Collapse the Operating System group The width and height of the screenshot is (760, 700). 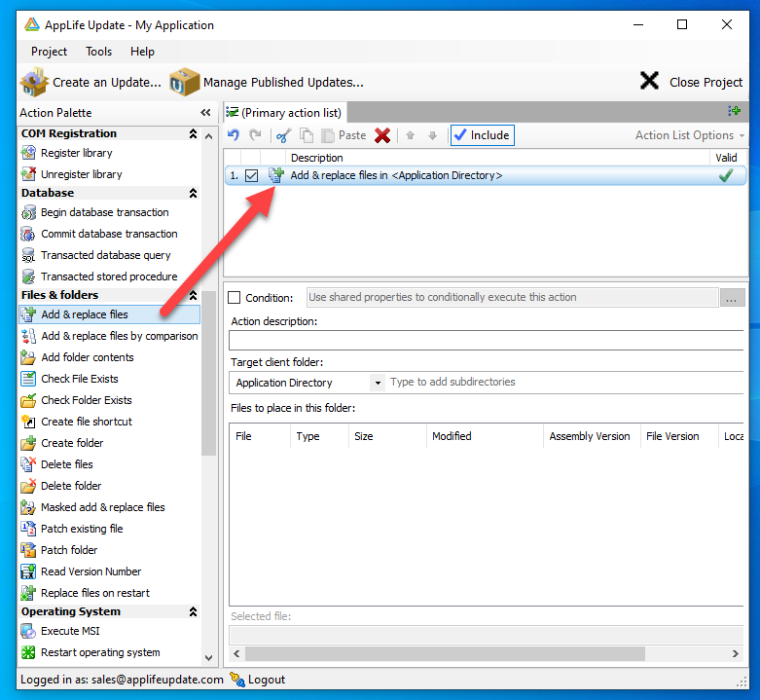(193, 611)
